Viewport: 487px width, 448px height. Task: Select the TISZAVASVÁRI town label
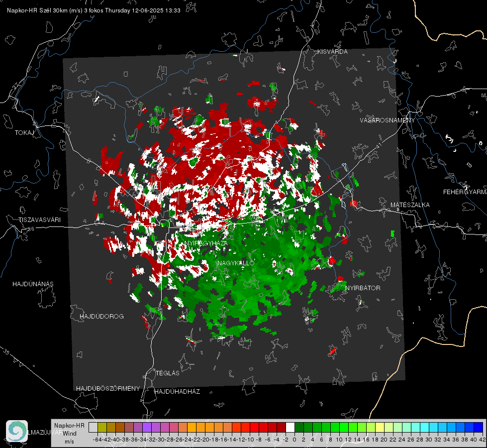(39, 220)
